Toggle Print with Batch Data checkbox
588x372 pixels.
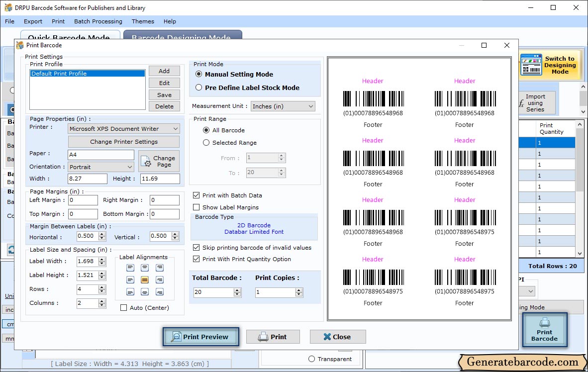tap(196, 195)
